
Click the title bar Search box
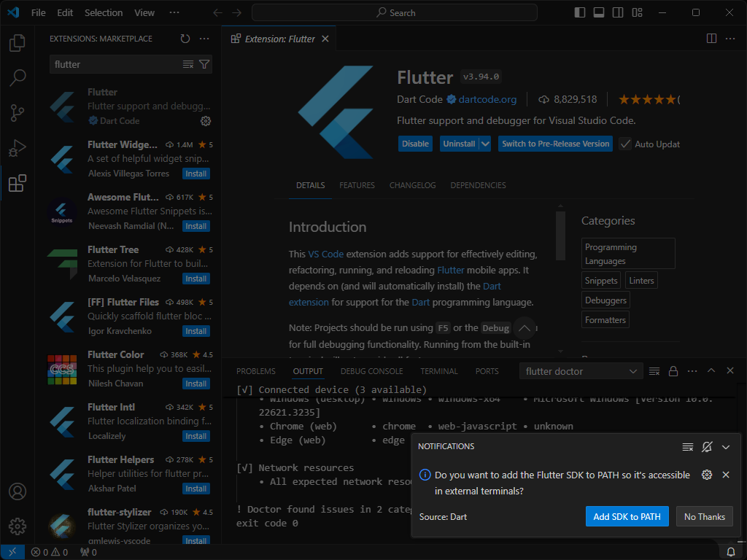click(395, 13)
